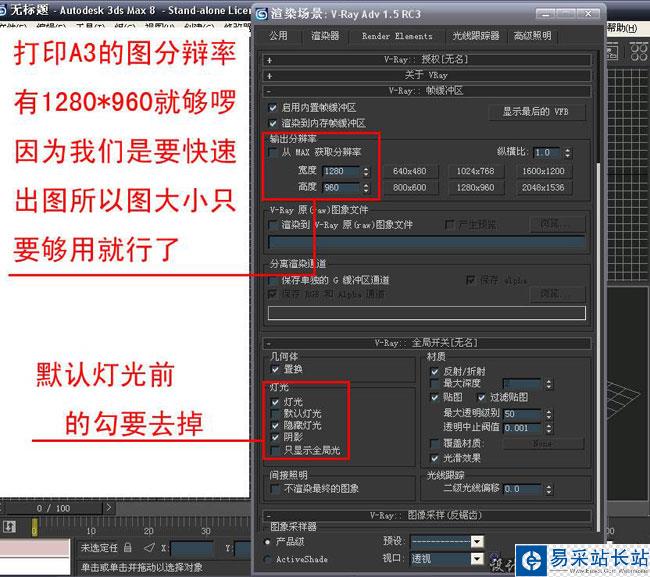The height and width of the screenshot is (577, 650).
Task: Select the 产品级 radio button
Action: click(x=267, y=542)
